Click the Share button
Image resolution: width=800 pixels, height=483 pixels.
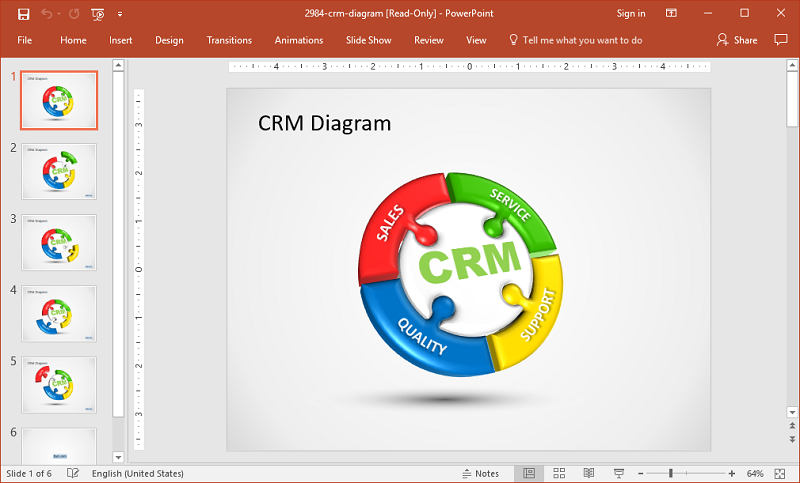click(x=737, y=40)
